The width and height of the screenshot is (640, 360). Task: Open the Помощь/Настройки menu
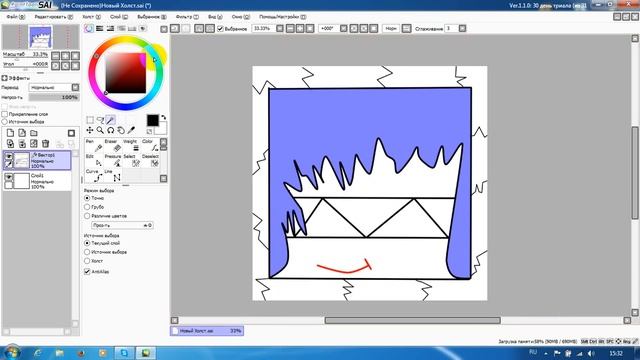(282, 17)
